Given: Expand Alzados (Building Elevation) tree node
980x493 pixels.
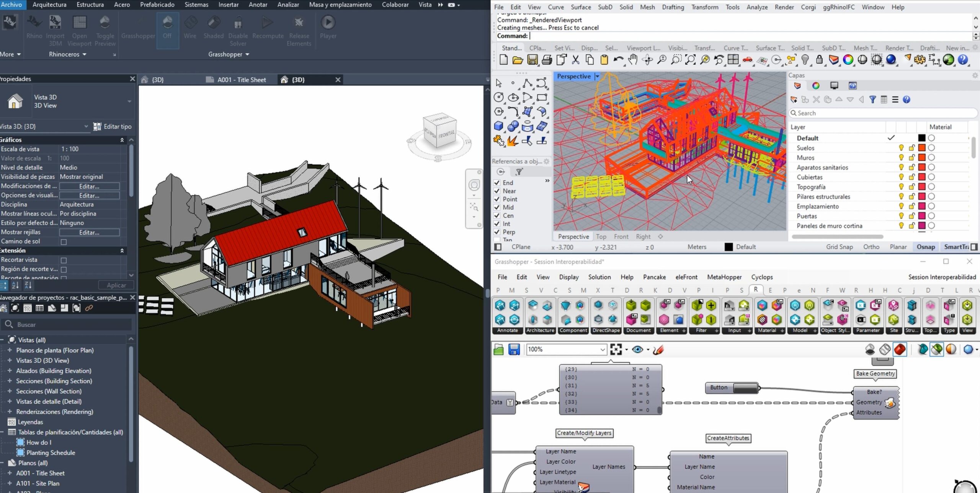Looking at the screenshot, I should click(x=10, y=371).
